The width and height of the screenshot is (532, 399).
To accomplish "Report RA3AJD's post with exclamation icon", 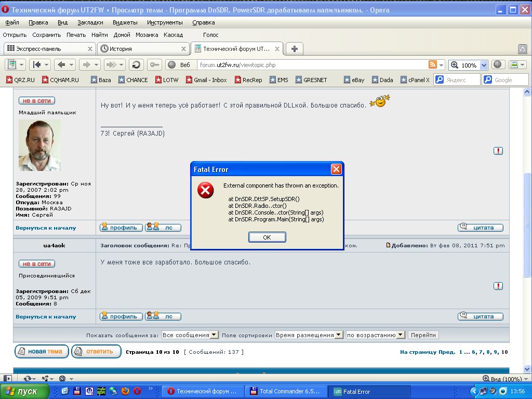I will pyautogui.click(x=498, y=151).
